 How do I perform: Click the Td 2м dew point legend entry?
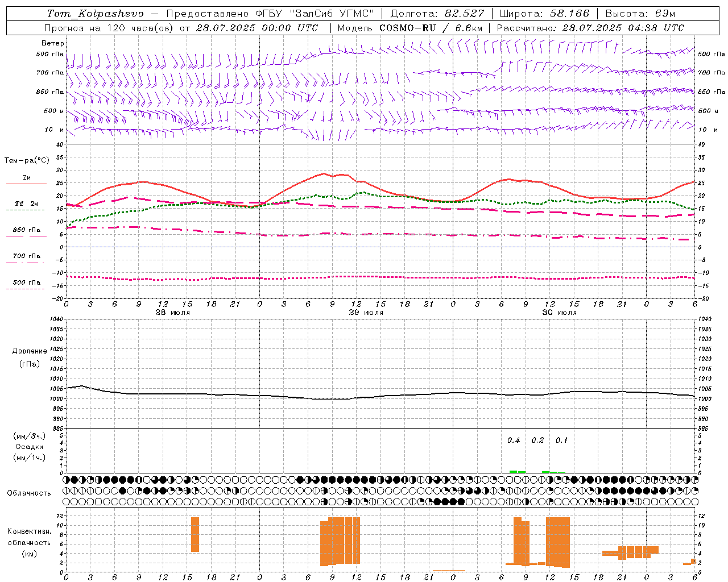click(x=26, y=206)
